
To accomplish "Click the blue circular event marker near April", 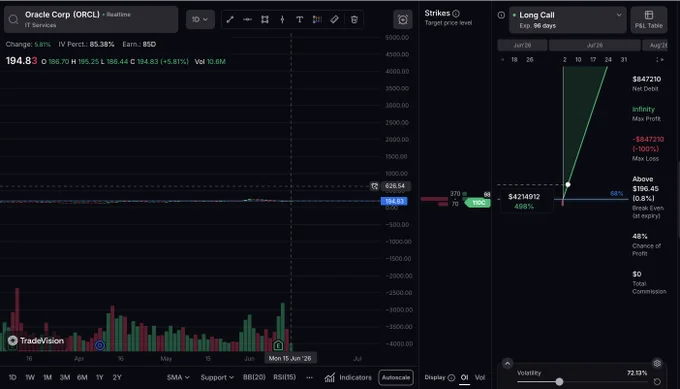I will coord(100,345).
